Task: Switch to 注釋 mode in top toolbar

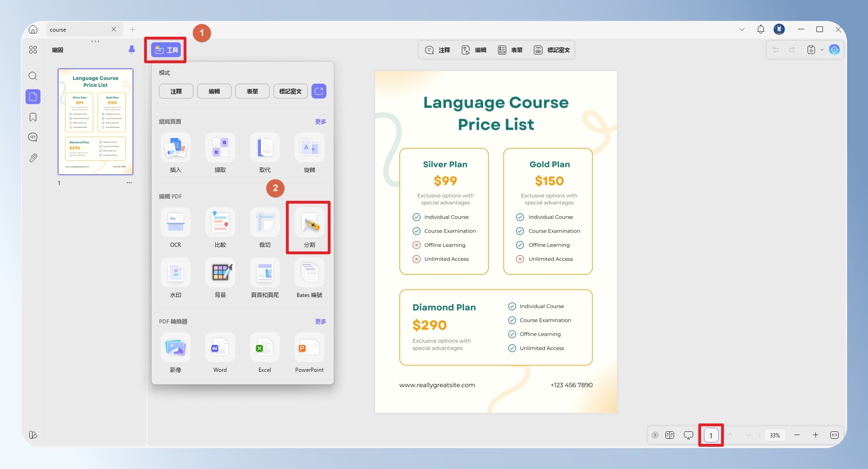Action: (438, 50)
